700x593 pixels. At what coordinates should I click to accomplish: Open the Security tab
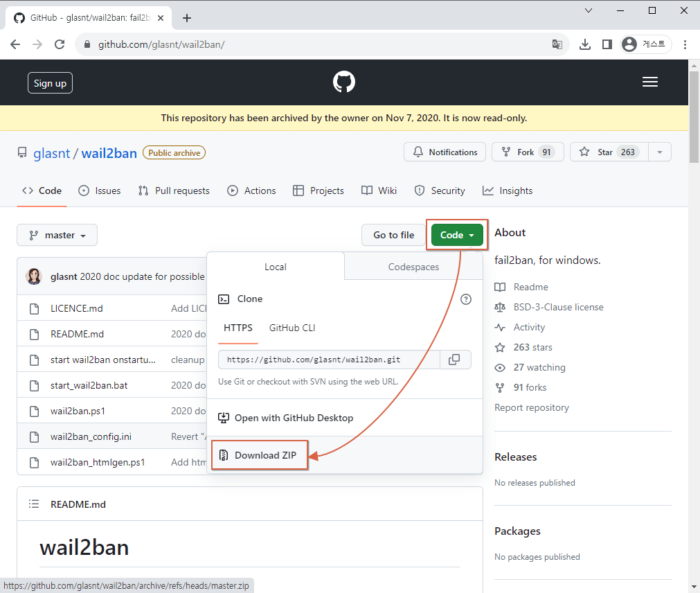point(440,191)
